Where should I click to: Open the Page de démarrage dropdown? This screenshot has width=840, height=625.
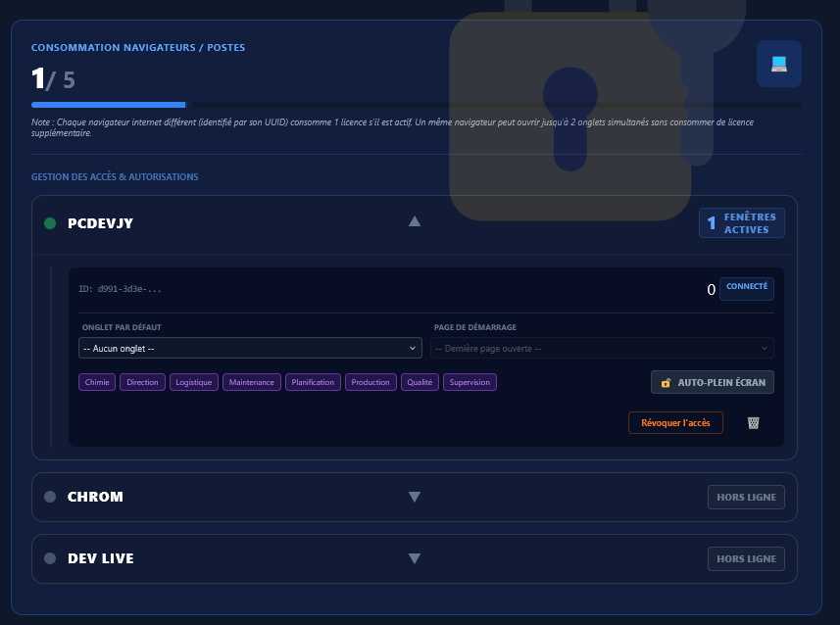click(602, 348)
